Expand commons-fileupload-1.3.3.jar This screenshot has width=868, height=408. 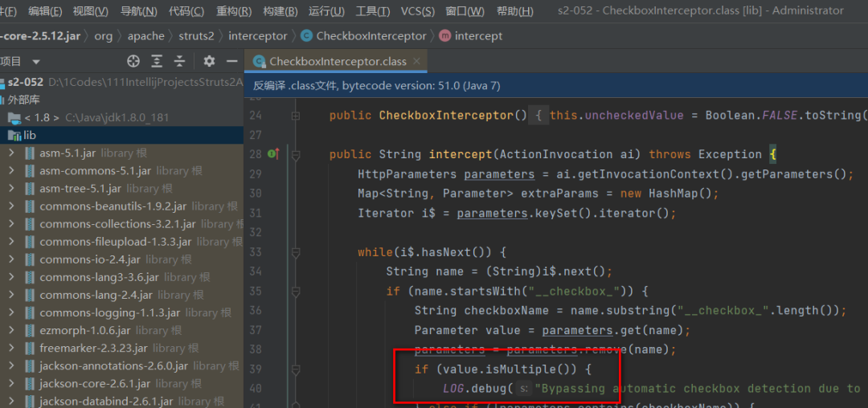pyautogui.click(x=11, y=242)
